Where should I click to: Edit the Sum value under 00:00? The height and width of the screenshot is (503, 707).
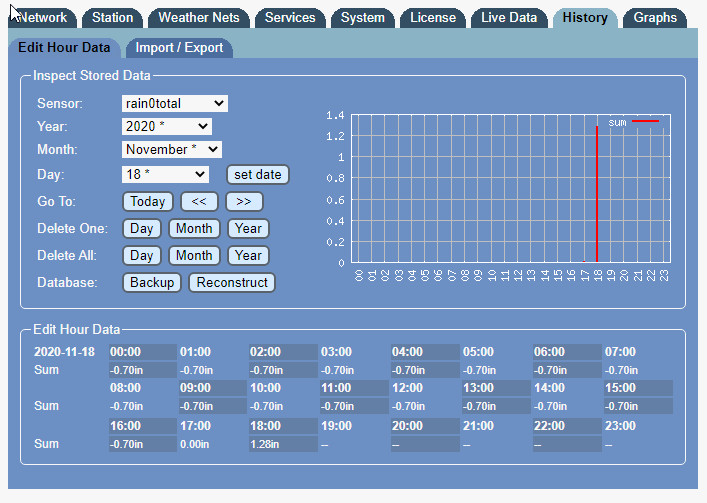[x=143, y=370]
